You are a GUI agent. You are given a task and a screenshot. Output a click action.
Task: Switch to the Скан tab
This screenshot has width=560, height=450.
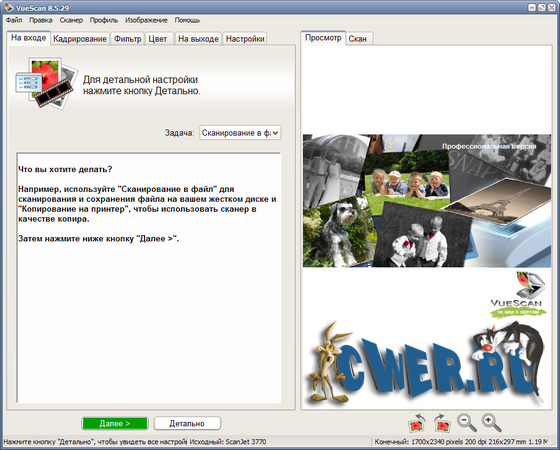pyautogui.click(x=358, y=39)
